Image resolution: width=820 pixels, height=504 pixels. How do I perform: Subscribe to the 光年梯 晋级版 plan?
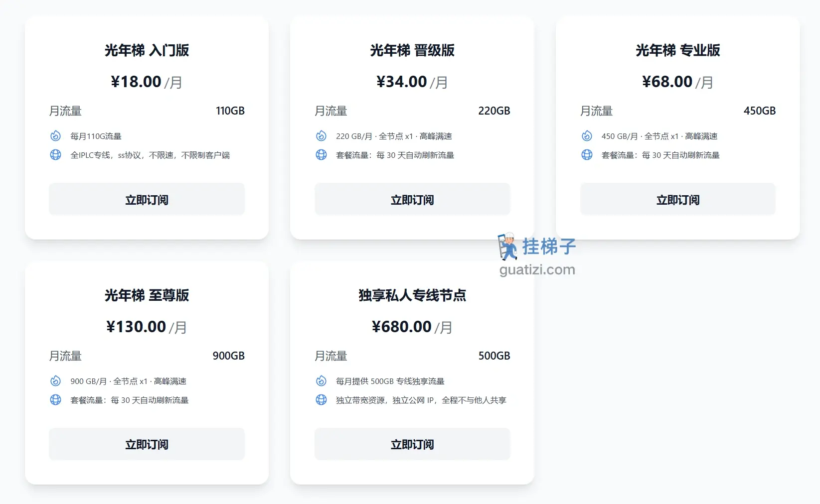click(x=412, y=200)
